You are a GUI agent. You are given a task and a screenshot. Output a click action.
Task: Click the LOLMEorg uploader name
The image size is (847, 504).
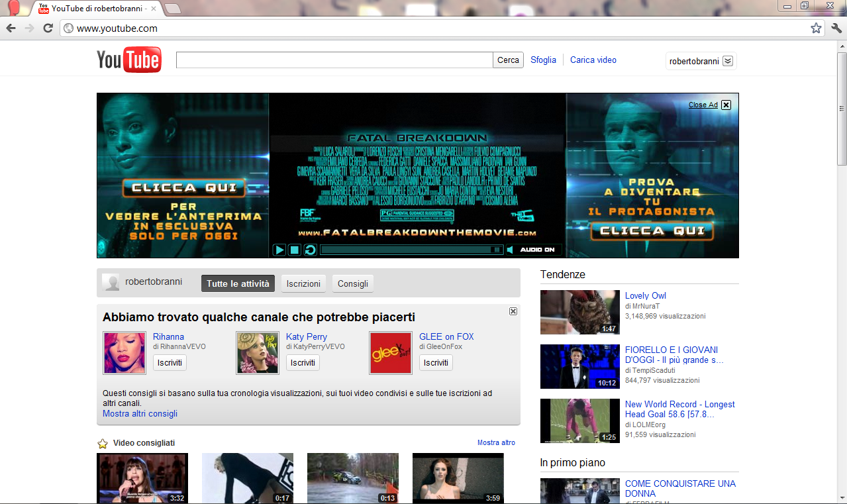(648, 425)
